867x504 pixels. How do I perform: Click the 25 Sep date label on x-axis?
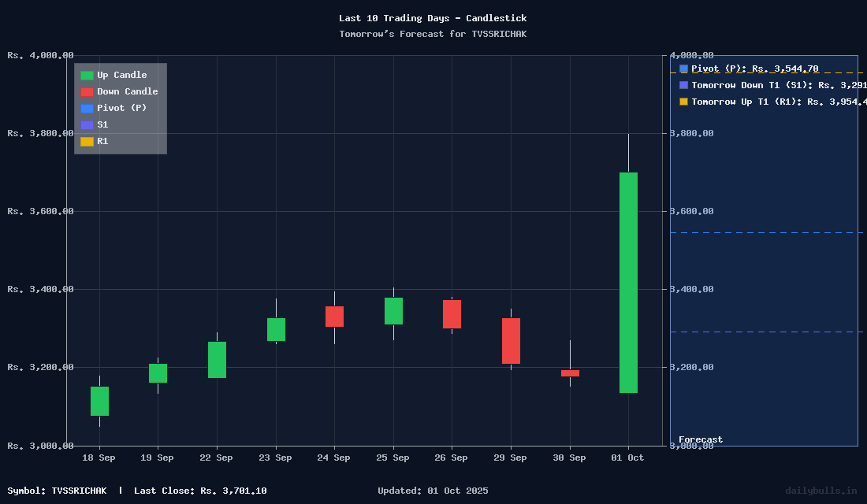click(393, 458)
